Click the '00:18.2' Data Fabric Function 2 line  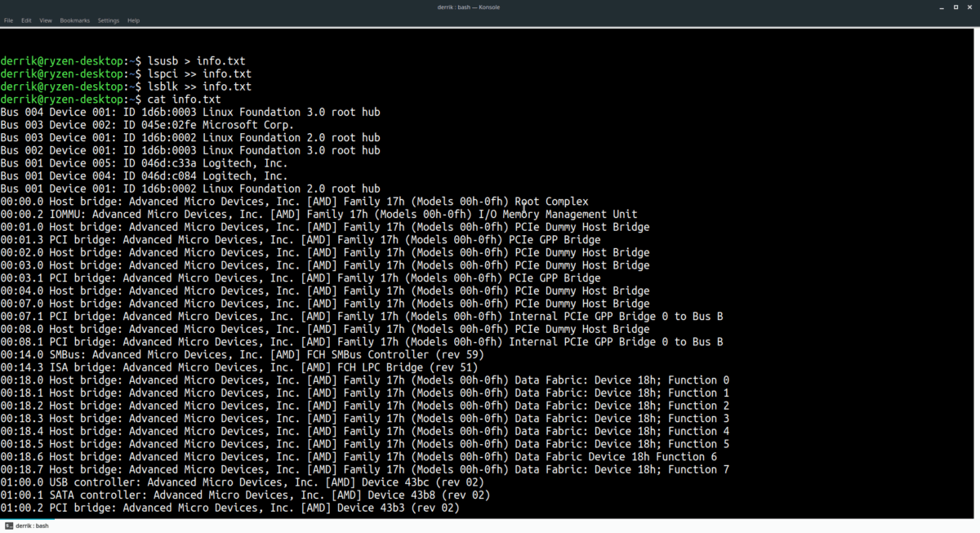(x=365, y=406)
